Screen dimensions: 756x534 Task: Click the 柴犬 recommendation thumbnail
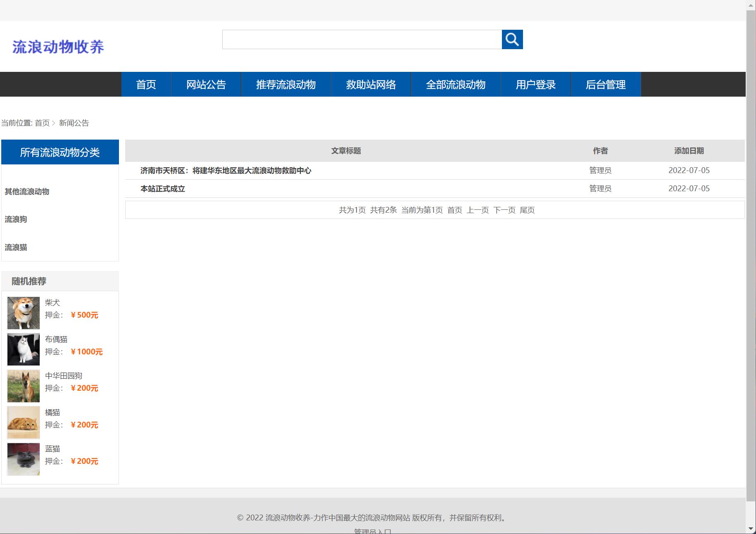click(23, 313)
